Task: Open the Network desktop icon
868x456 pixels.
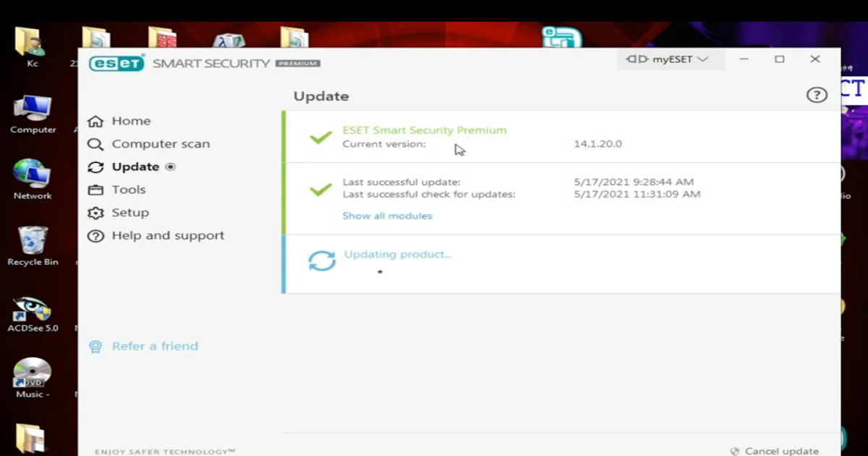Action: point(33,180)
